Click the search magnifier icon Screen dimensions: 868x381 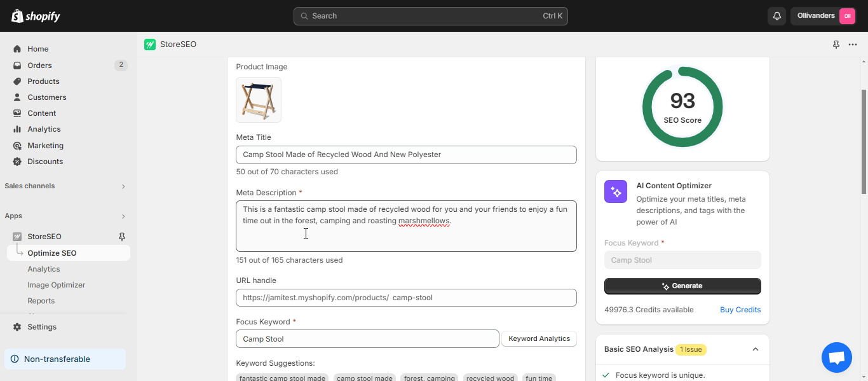304,16
